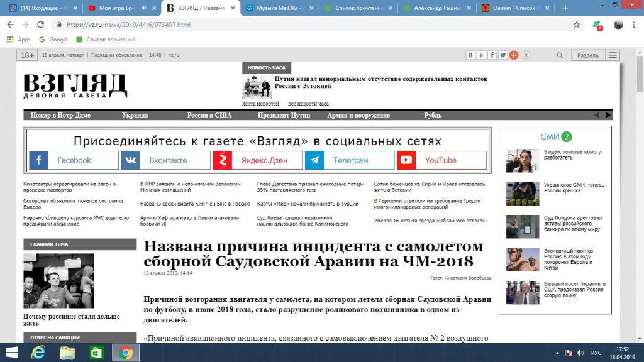The width and height of the screenshot is (644, 362).
Task: Join Взгляд on Вконтакте button
Action: pos(166,160)
